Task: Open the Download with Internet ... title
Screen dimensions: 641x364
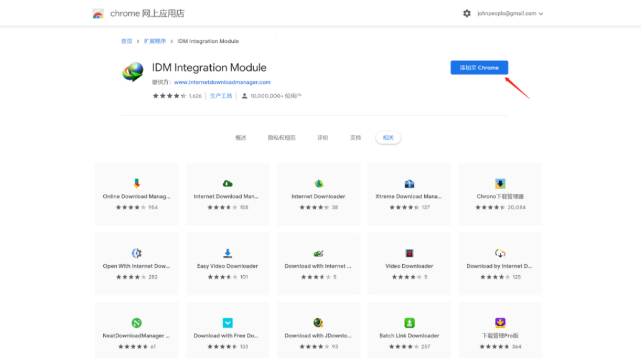Action: tap(318, 266)
